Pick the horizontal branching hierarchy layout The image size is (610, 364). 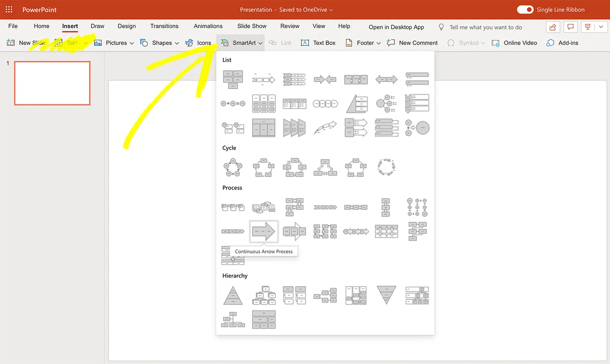point(325,295)
